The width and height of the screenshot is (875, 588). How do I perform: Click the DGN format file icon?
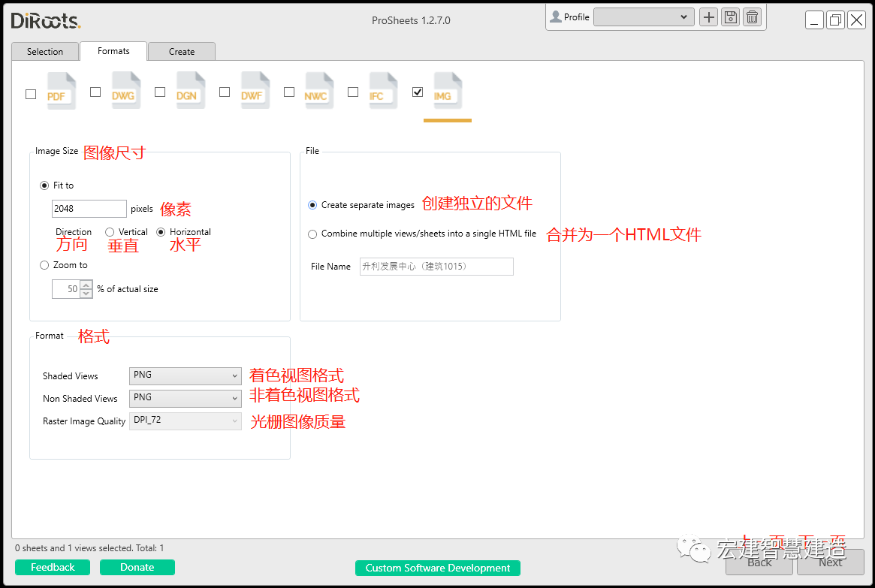(190, 90)
